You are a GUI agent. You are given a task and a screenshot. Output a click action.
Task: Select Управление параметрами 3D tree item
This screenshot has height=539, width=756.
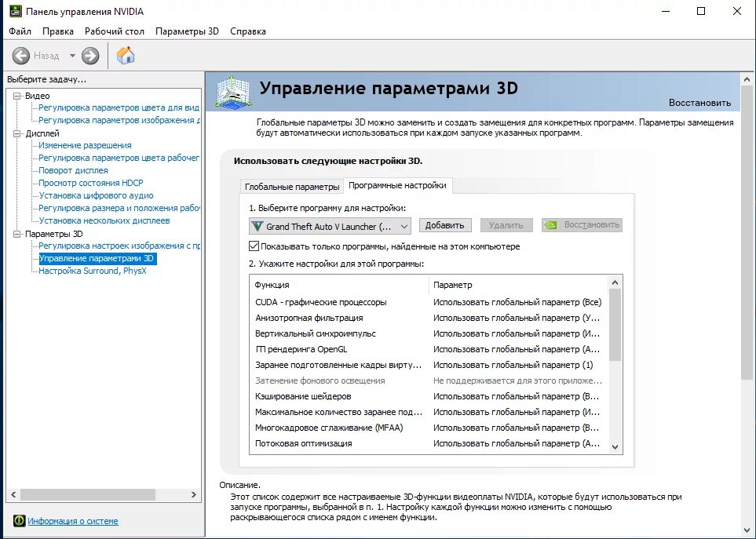click(x=97, y=258)
